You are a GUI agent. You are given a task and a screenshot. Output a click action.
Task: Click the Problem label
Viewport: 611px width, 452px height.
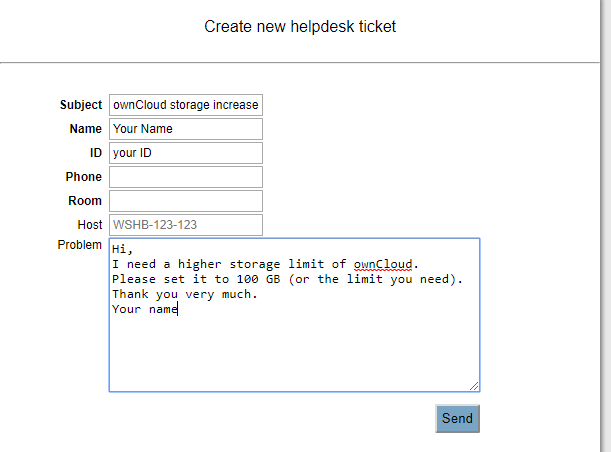tap(79, 245)
